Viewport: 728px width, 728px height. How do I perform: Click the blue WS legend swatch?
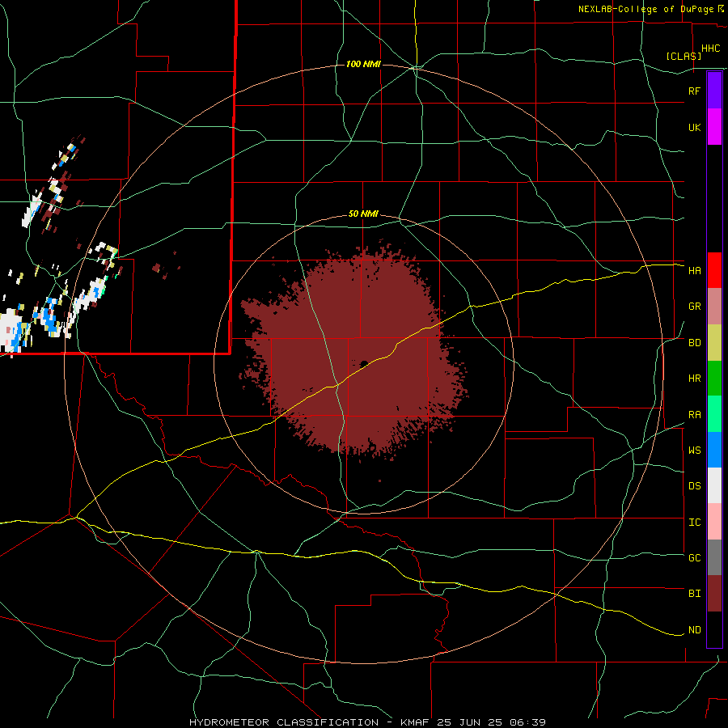[x=714, y=450]
